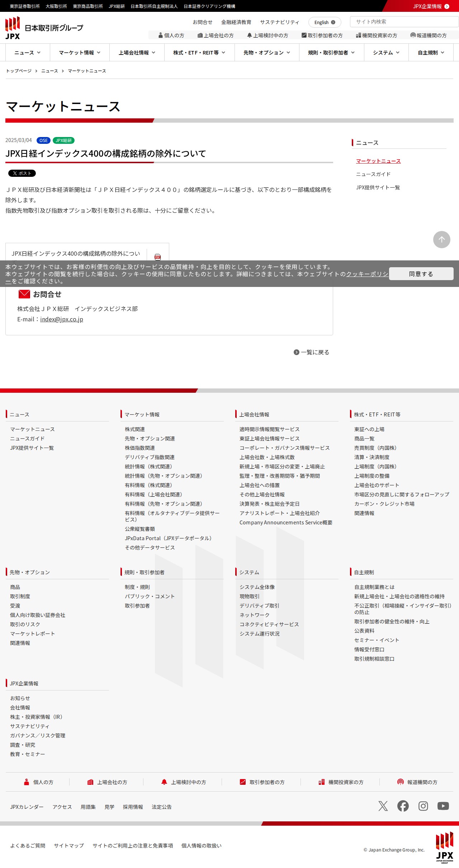This screenshot has width=459, height=868.
Task: Click 同意する to accept cookies
Action: 421,274
